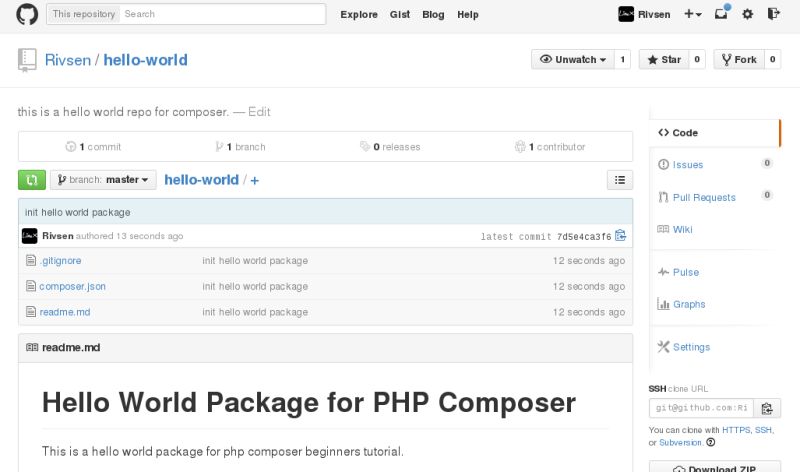Open 'init hello world package' commit header
Image resolution: width=800 pixels, height=472 pixels.
click(x=78, y=212)
